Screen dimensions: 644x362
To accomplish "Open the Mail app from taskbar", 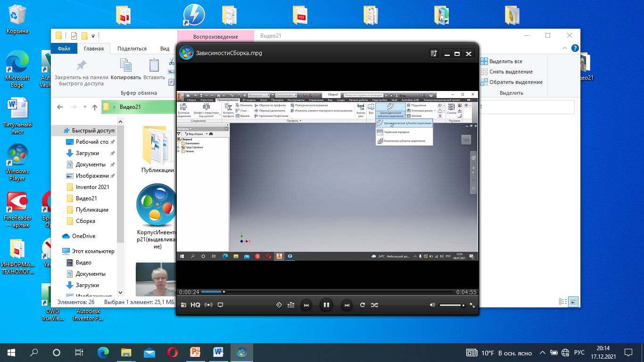I will (149, 352).
